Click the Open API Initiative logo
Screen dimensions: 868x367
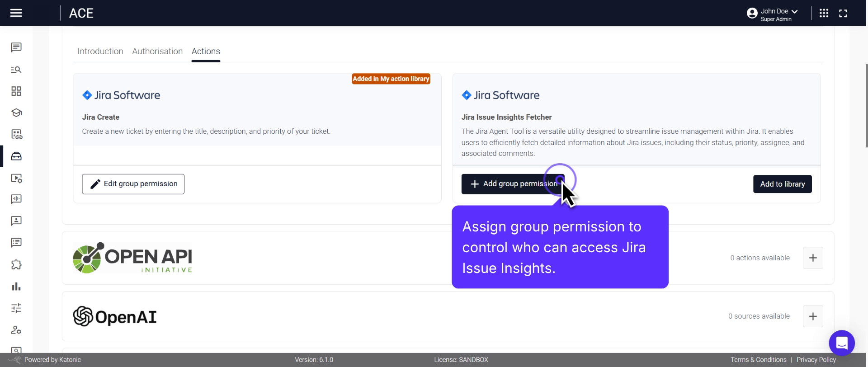pos(132,258)
